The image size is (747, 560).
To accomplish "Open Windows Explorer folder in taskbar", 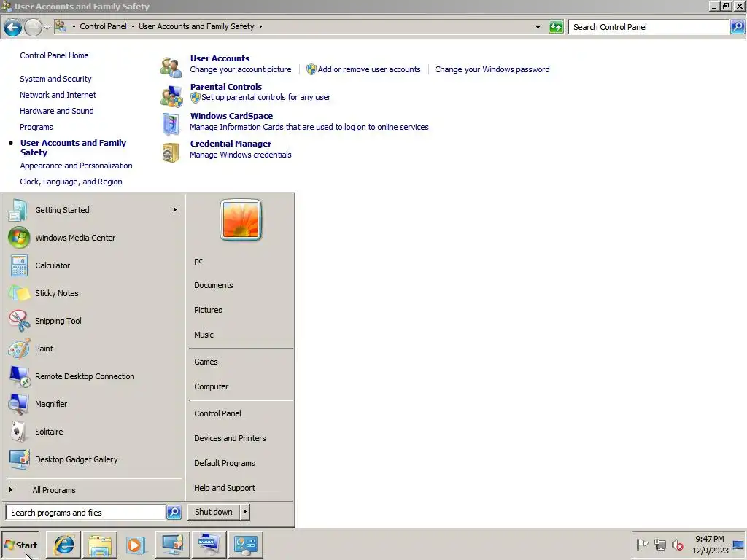I will [99, 545].
